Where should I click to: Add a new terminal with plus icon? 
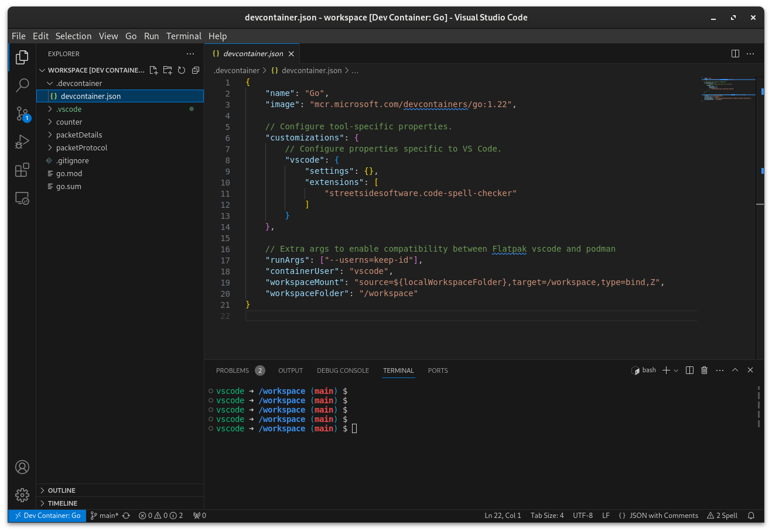666,370
